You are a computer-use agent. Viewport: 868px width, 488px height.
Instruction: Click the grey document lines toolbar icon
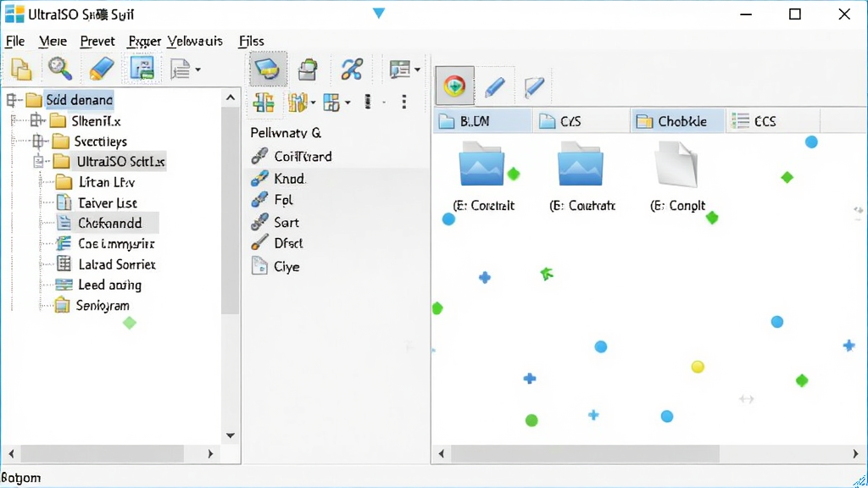180,69
